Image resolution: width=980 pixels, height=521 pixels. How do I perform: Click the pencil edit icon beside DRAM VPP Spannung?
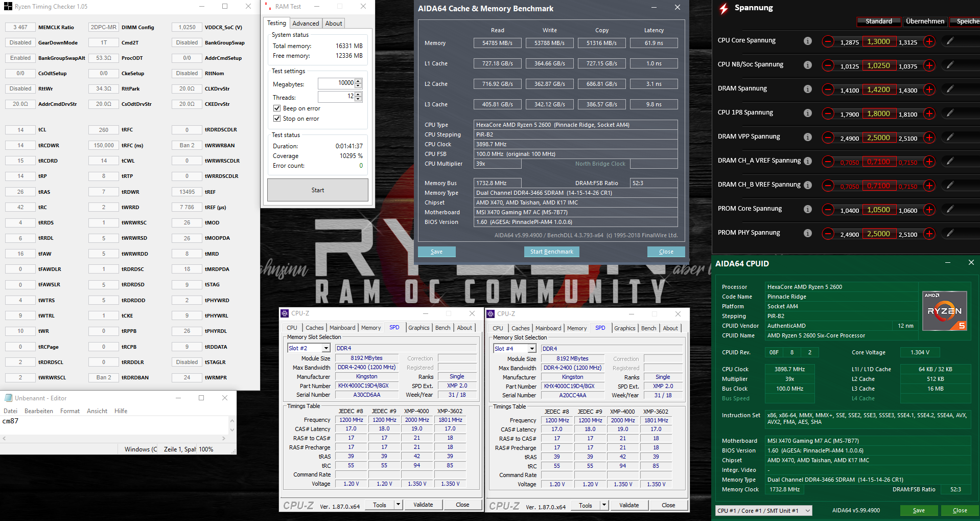950,138
